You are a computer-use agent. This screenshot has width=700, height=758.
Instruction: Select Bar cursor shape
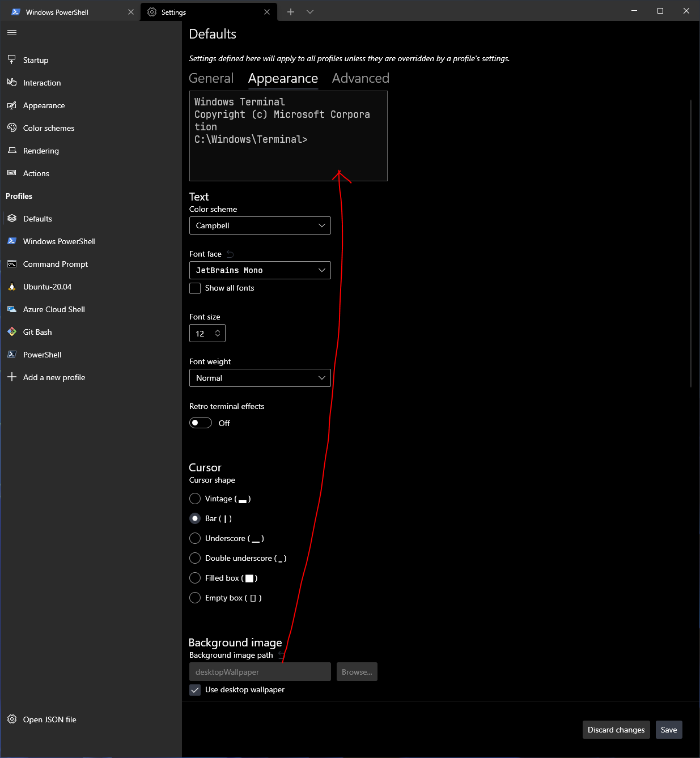(195, 518)
